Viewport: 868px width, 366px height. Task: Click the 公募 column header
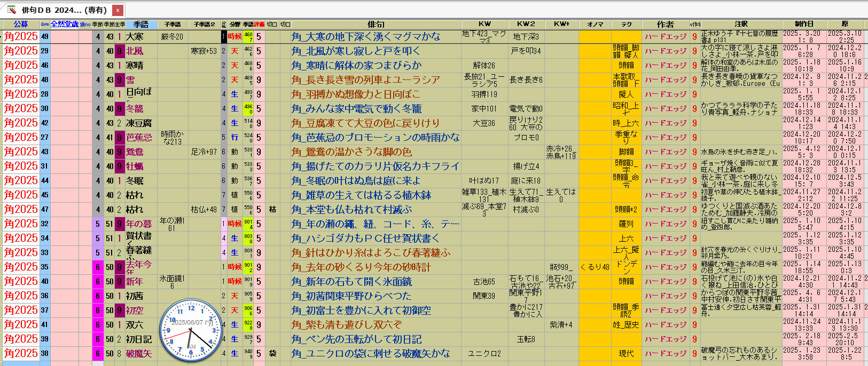pyautogui.click(x=21, y=24)
